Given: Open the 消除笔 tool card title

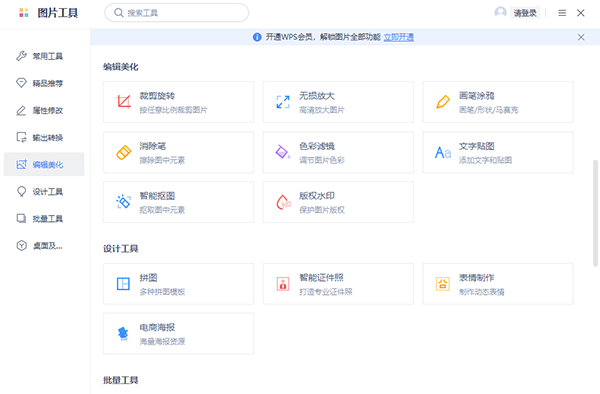Looking at the screenshot, I should point(153,146).
